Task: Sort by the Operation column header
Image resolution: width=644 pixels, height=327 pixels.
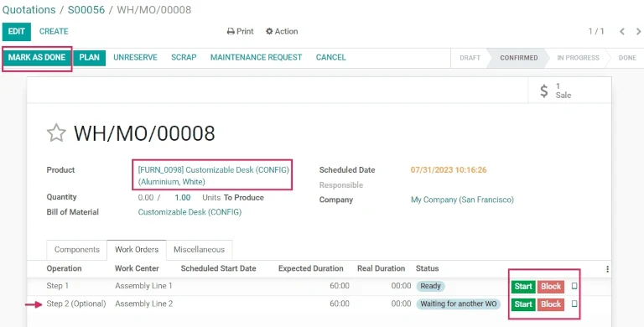Action: point(64,268)
